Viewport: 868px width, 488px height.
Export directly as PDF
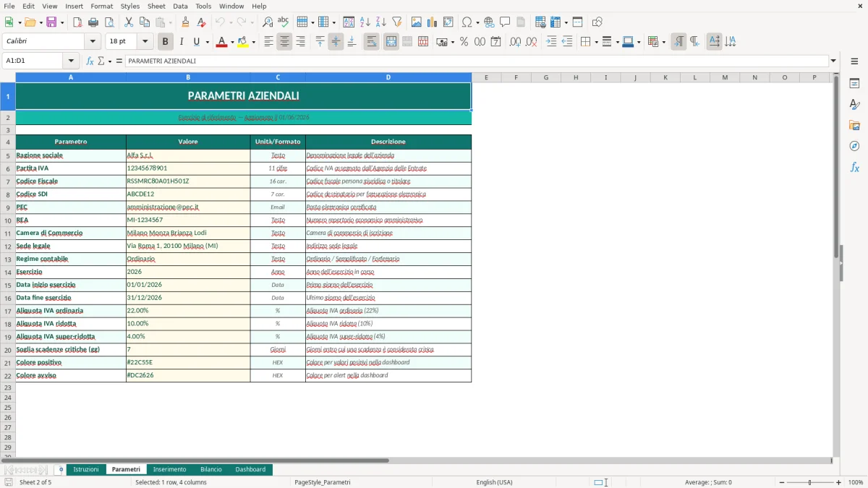pos(77,22)
